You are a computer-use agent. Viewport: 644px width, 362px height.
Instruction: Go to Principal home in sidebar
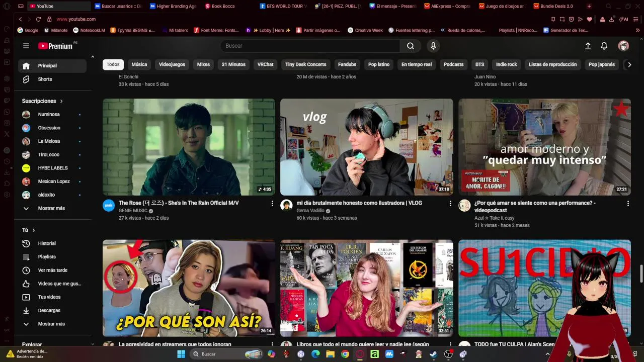[x=52, y=66]
